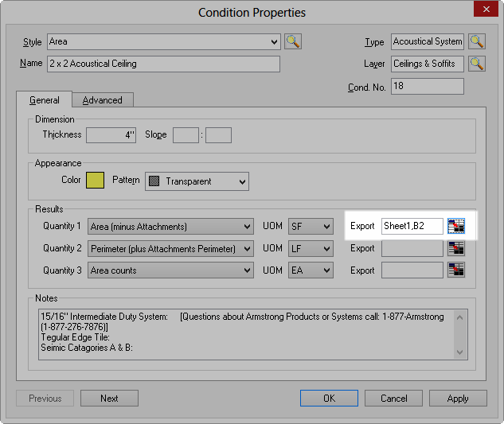The height and width of the screenshot is (424, 504).
Task: Click the Quantity 2 export cell picker icon
Action: pyautogui.click(x=456, y=248)
